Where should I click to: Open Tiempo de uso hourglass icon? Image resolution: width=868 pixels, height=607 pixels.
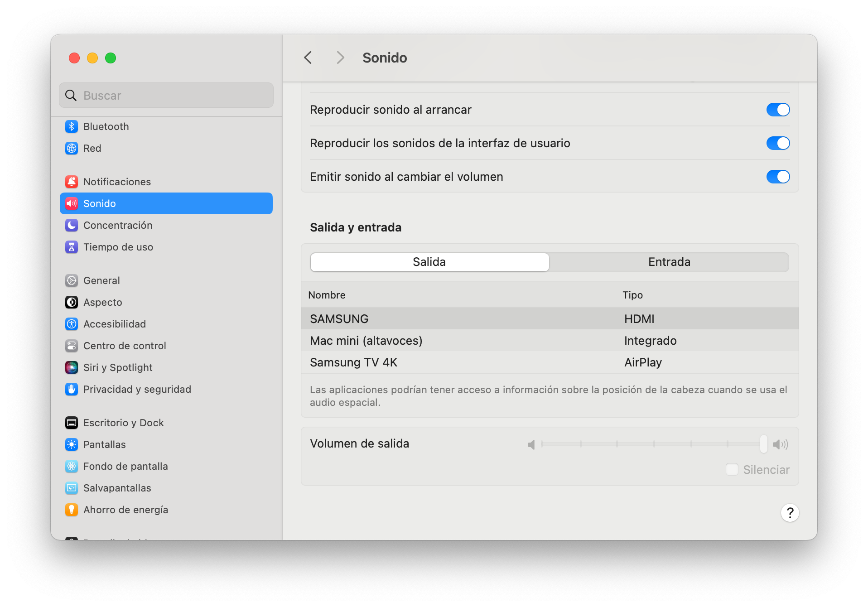tap(72, 247)
